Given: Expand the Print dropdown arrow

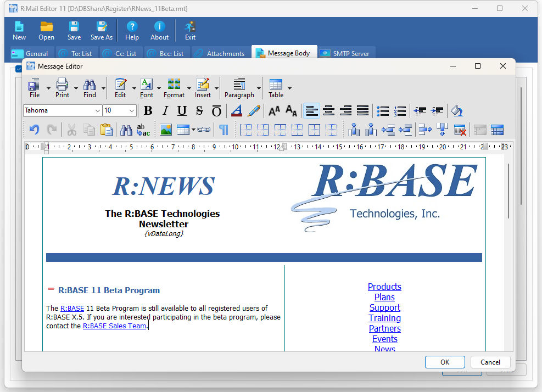Looking at the screenshot, I should click(x=76, y=88).
